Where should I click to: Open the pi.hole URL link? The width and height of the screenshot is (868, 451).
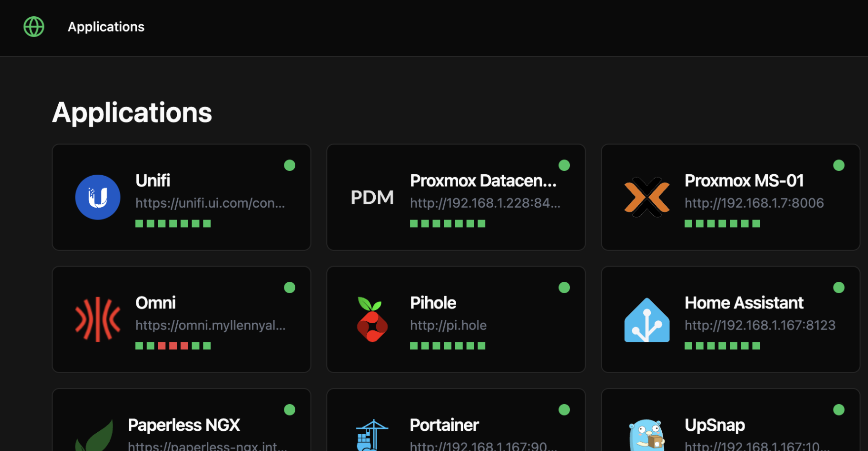tap(448, 325)
